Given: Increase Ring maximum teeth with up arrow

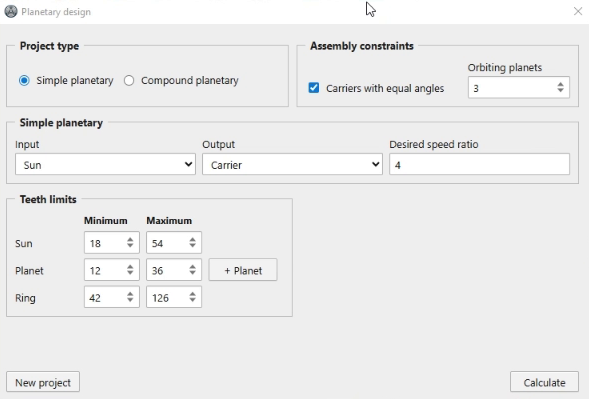Looking at the screenshot, I should tap(192, 294).
